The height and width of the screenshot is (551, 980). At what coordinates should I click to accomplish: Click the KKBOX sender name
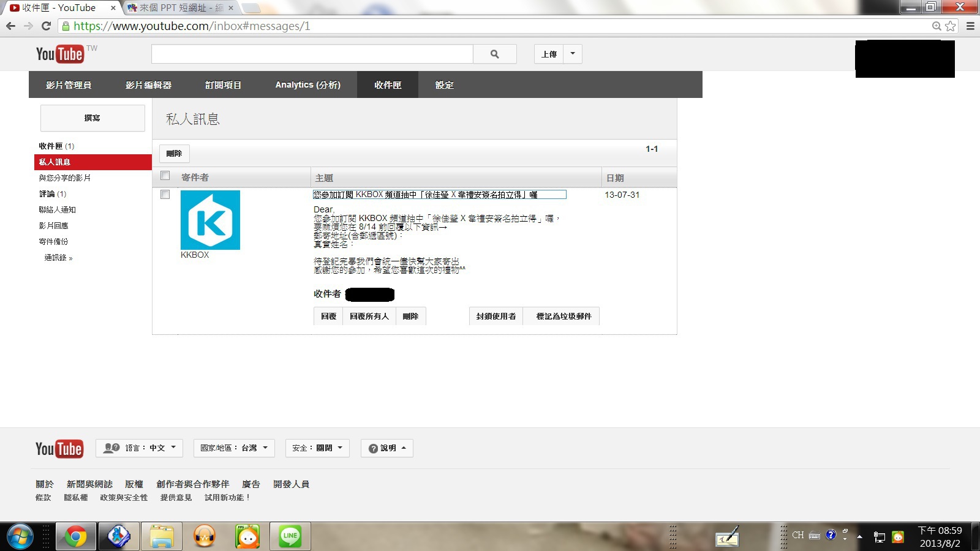pyautogui.click(x=195, y=255)
